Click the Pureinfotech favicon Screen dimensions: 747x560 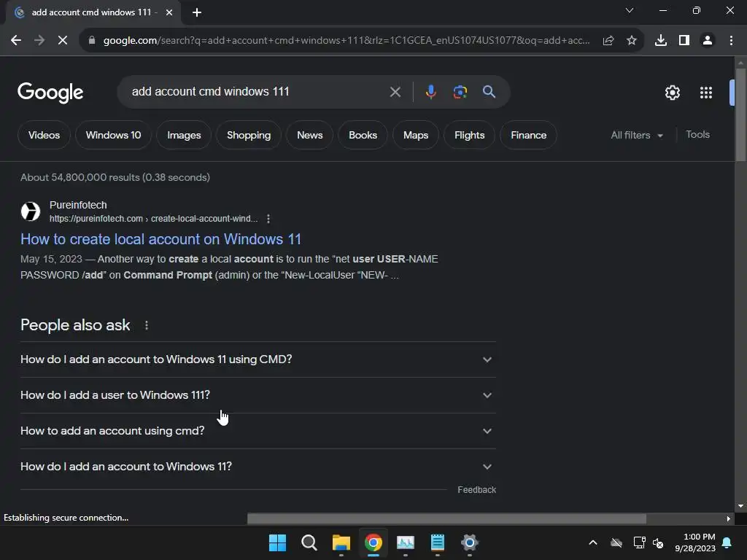pyautogui.click(x=31, y=211)
